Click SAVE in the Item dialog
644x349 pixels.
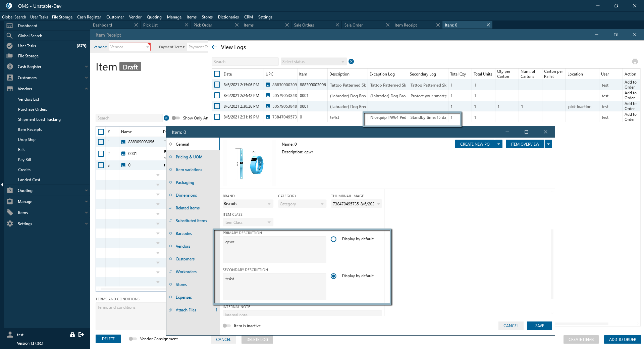539,326
